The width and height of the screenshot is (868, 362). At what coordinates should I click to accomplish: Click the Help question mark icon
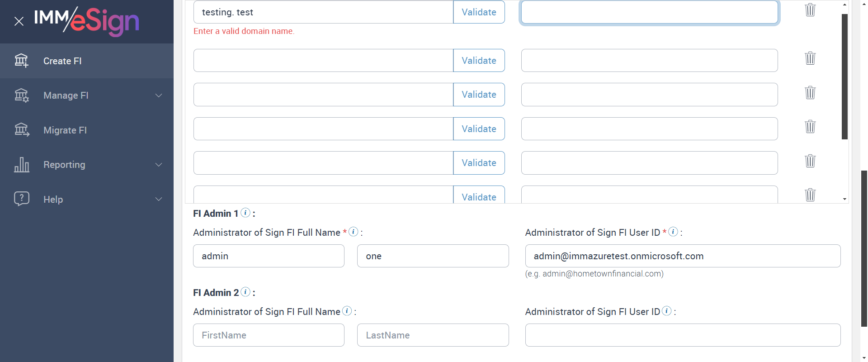pyautogui.click(x=21, y=199)
